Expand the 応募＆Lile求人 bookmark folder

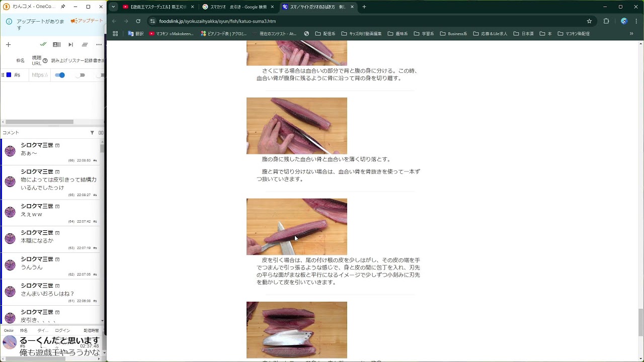click(490, 34)
